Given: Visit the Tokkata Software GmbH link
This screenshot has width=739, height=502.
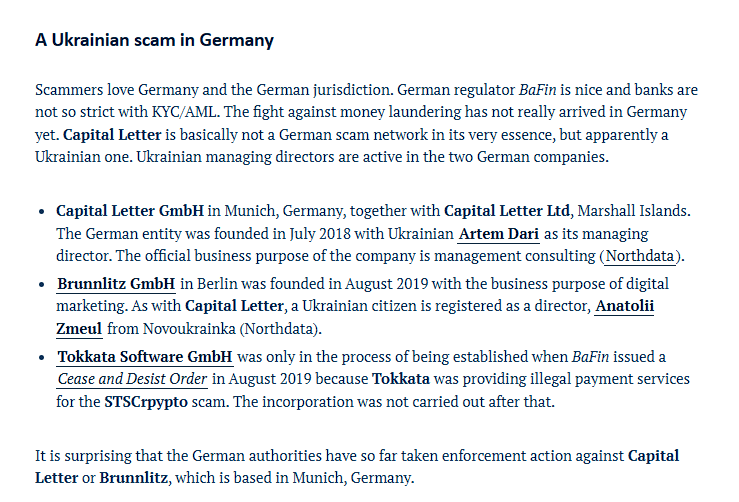Looking at the screenshot, I should 145,357.
